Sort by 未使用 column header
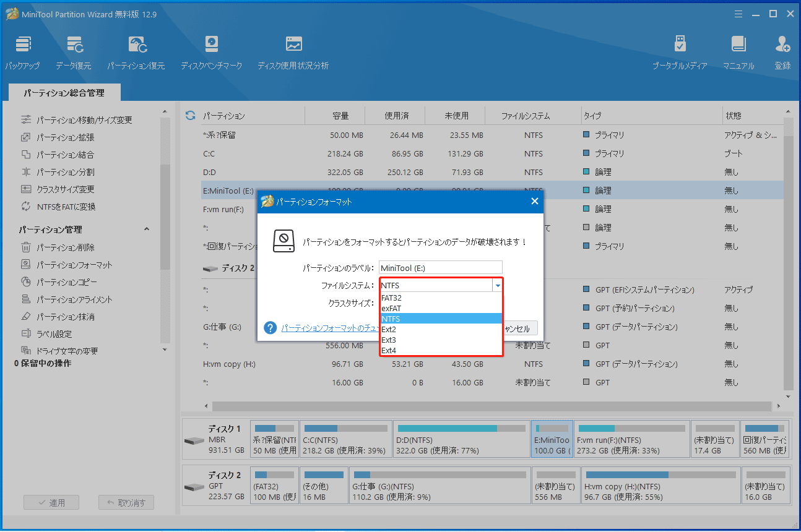The image size is (801, 532). point(456,116)
